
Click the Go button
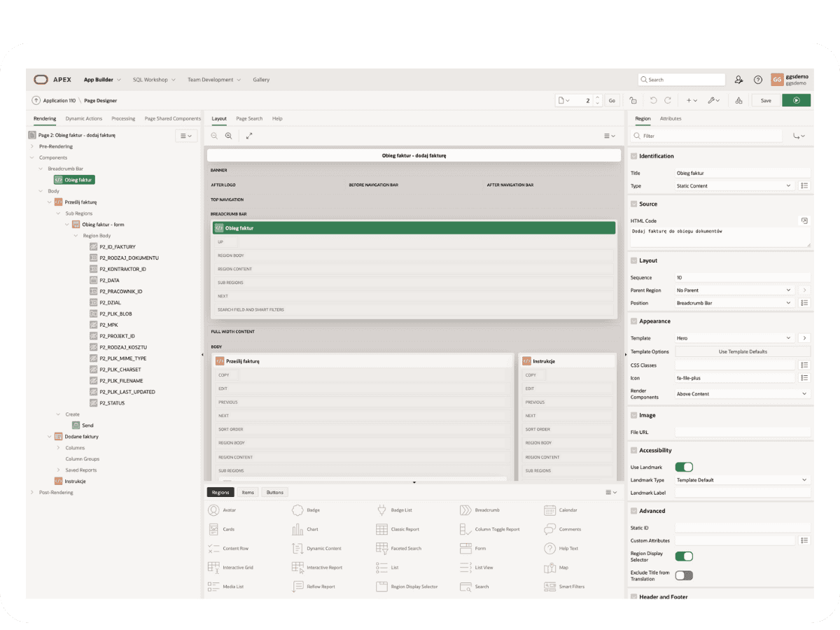(x=612, y=101)
